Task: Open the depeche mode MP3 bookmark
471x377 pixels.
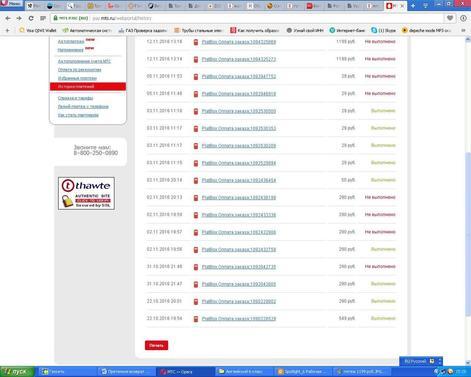Action: pyautogui.click(x=426, y=30)
